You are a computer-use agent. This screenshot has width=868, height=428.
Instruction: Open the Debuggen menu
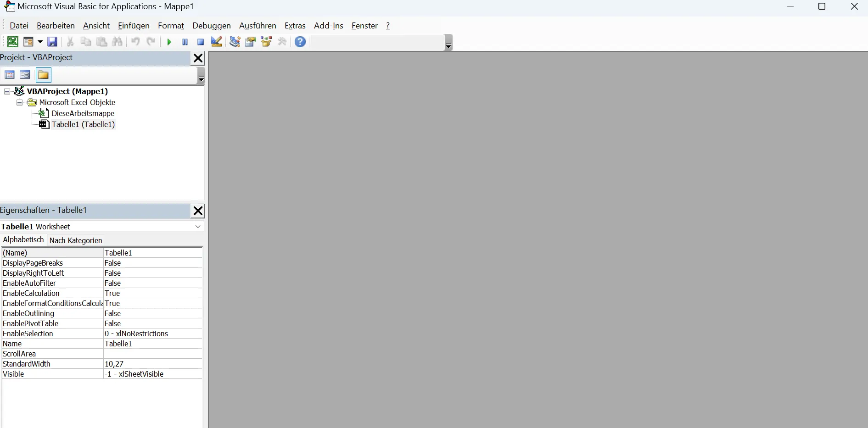point(212,26)
